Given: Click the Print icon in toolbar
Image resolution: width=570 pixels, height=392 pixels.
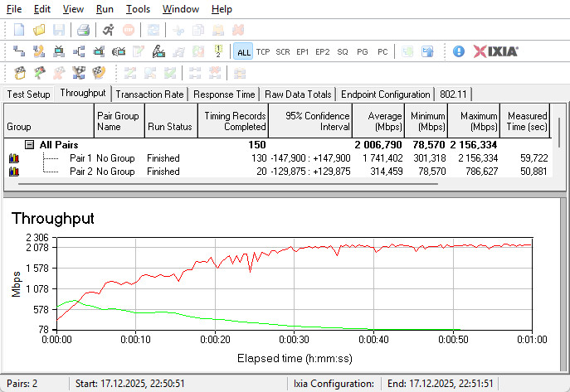Looking at the screenshot, I should coord(83,30).
